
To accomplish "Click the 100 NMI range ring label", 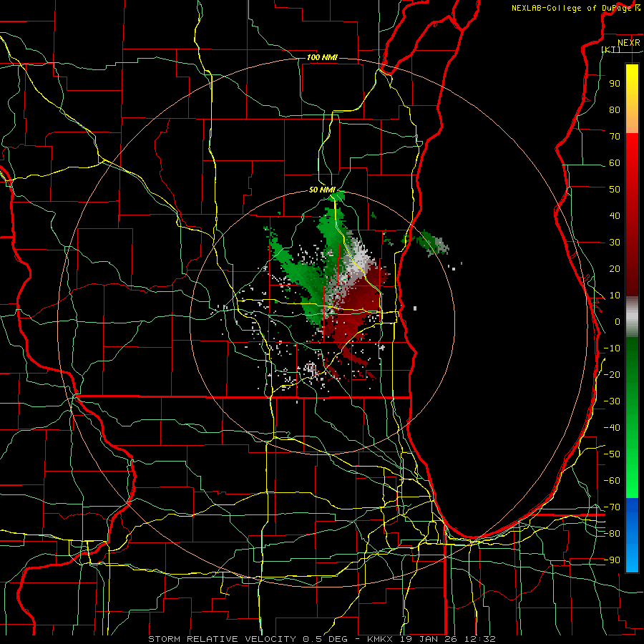I will (322, 57).
